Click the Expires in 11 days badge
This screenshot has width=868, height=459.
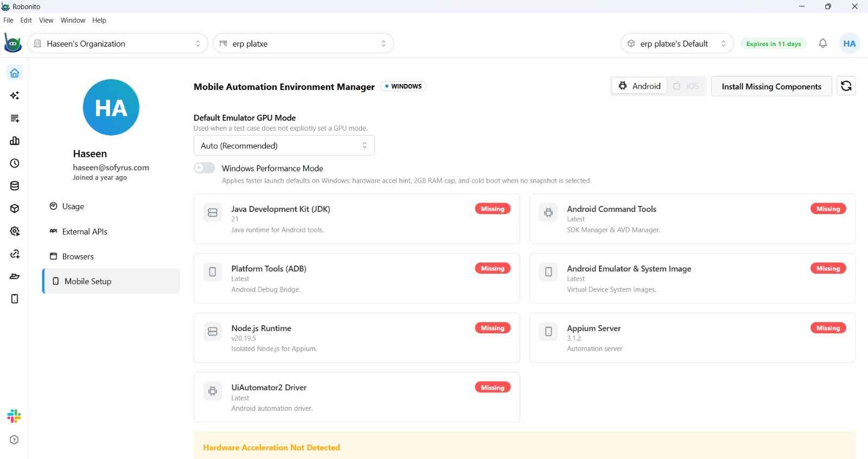[x=774, y=44]
